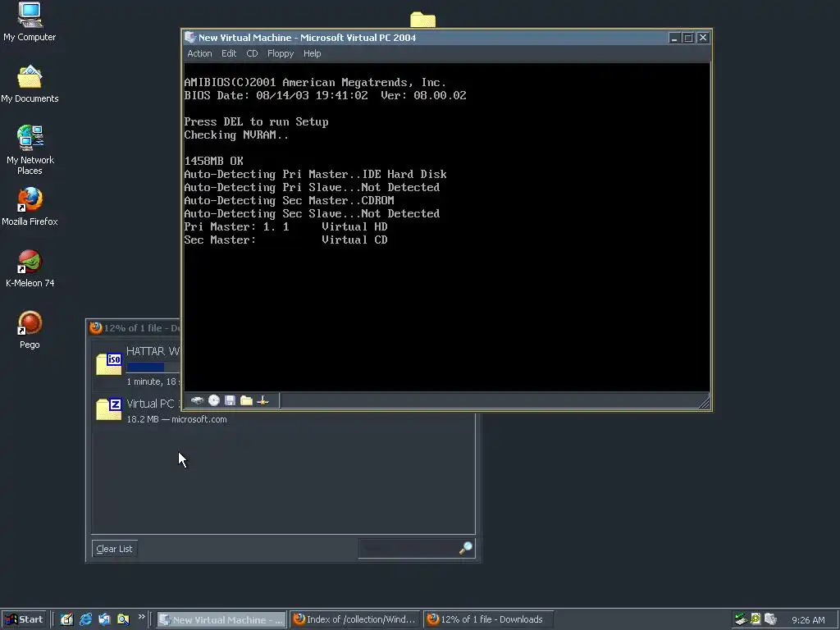Screen dimensions: 840x630
Task: Open My Network Places desktop icon
Action: [x=30, y=150]
